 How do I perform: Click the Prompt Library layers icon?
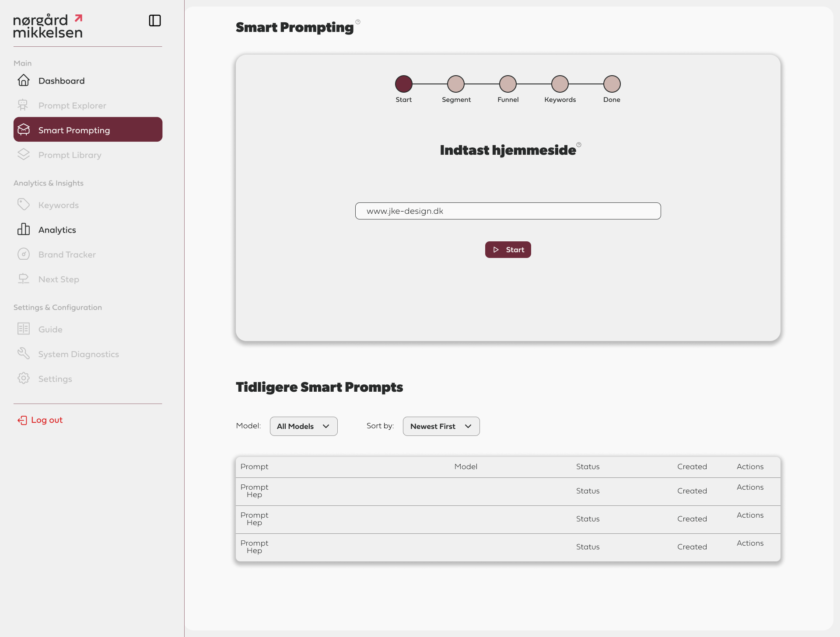tap(24, 155)
